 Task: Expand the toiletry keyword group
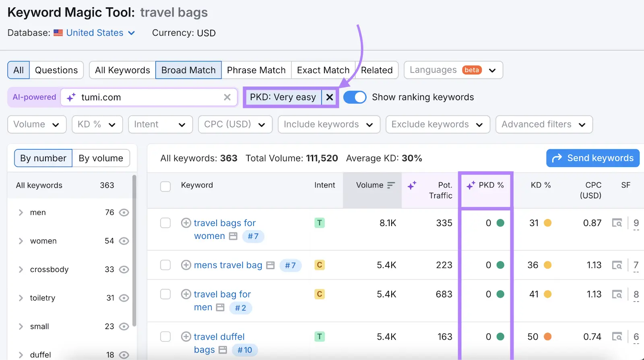tap(21, 298)
